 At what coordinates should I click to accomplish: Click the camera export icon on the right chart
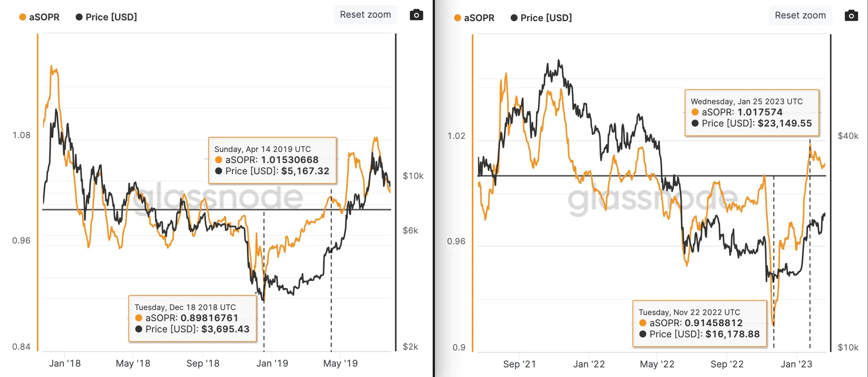tap(852, 15)
